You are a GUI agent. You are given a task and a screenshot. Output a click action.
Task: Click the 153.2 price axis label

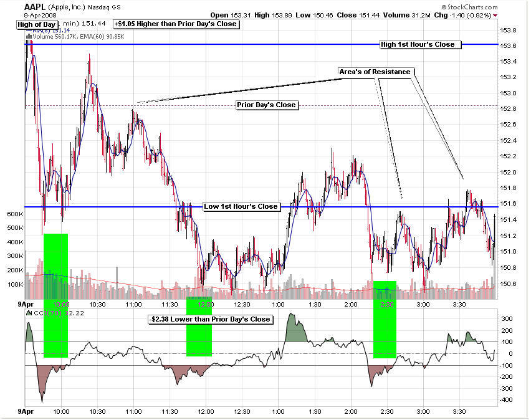click(x=509, y=77)
